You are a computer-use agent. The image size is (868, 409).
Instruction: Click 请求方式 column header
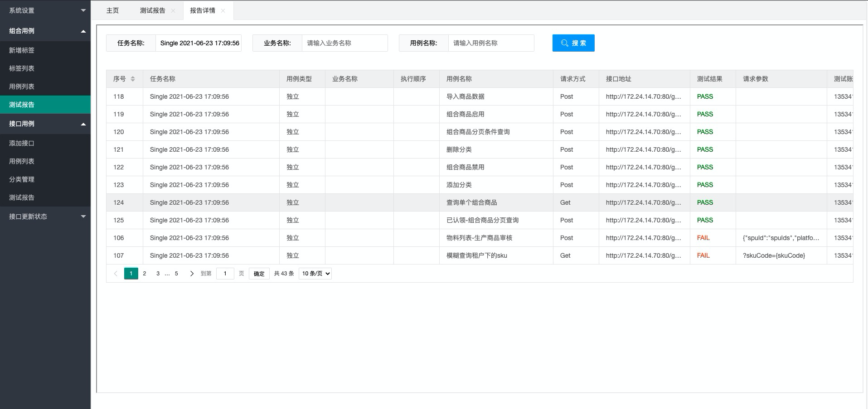point(576,79)
